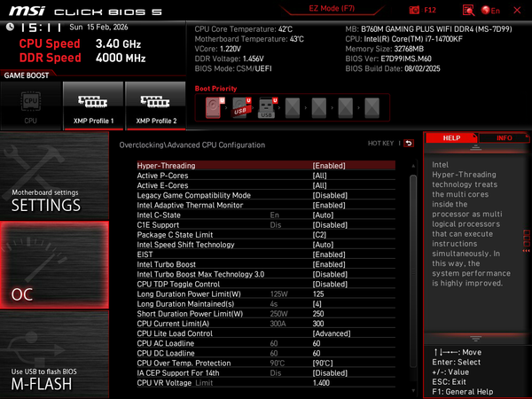The height and width of the screenshot is (399, 532).
Task: Toggle XMP Profile 1
Action: (x=93, y=106)
